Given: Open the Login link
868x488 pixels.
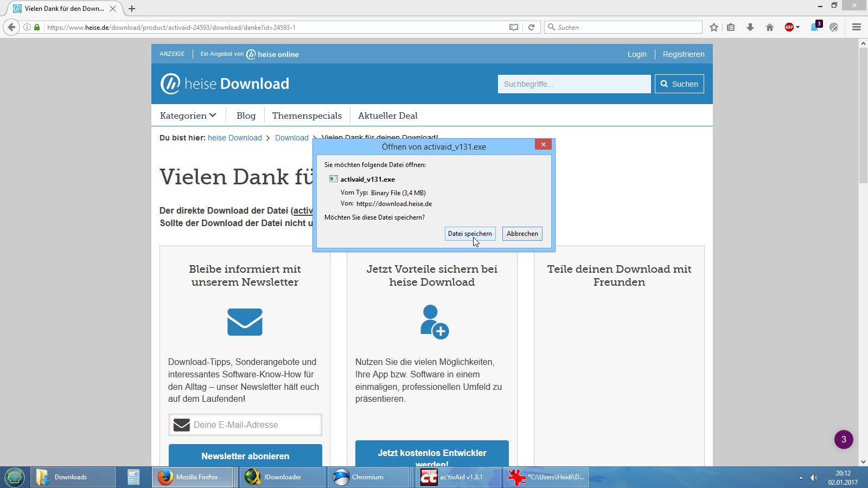Looking at the screenshot, I should 637,54.
